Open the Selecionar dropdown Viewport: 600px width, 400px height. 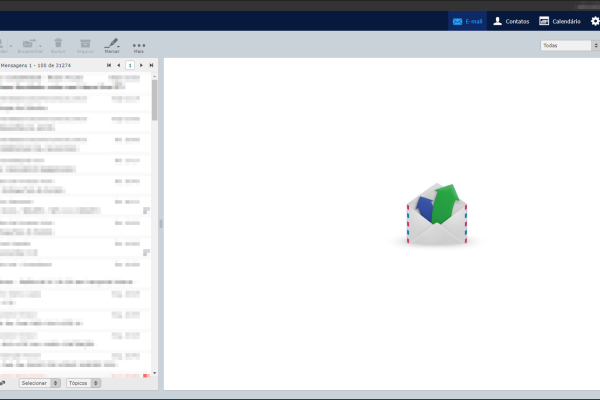click(40, 383)
